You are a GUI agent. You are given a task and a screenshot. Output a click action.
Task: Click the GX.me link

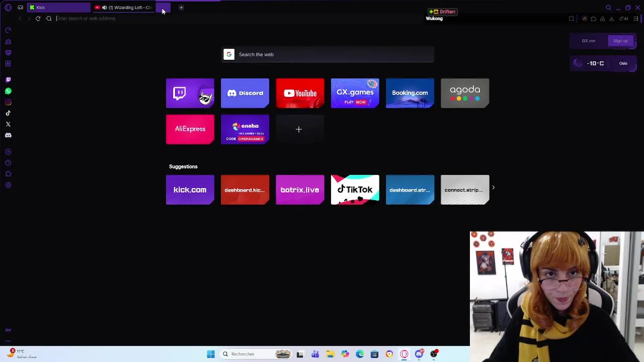tap(589, 41)
